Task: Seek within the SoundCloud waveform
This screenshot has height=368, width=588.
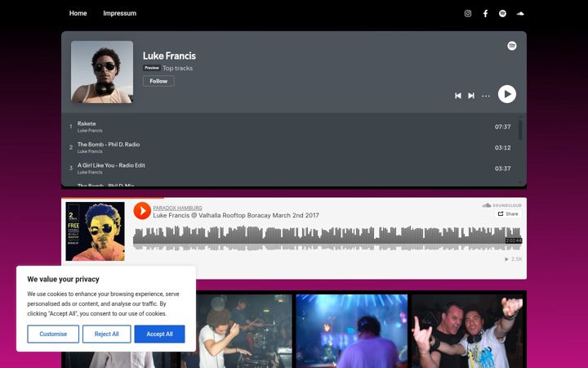Action: click(327, 238)
